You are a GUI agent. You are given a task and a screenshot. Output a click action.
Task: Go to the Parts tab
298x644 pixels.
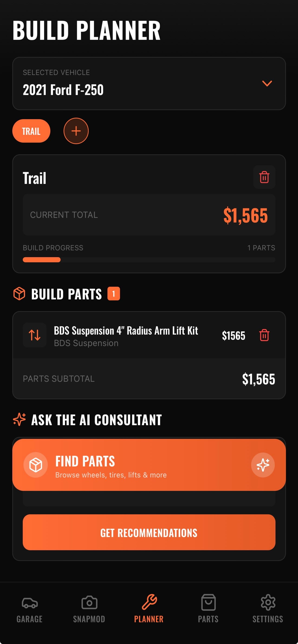[x=208, y=609]
